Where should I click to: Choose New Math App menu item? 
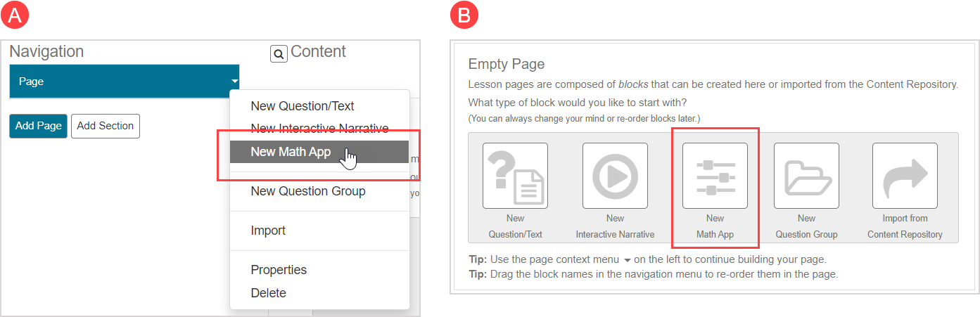(x=291, y=152)
